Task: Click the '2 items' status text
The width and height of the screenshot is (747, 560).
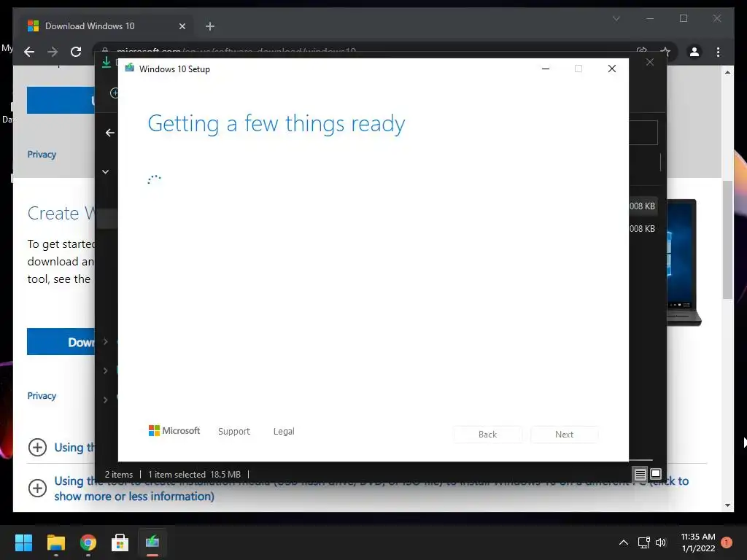Action: click(119, 475)
